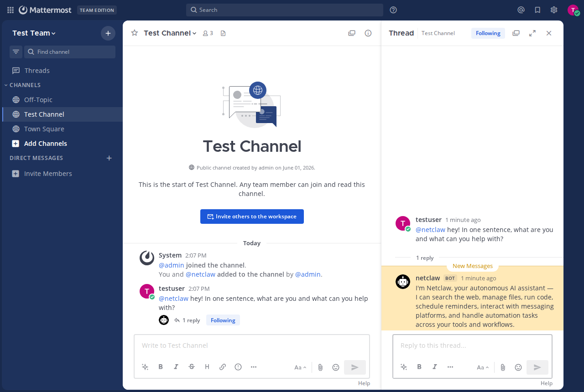The width and height of the screenshot is (584, 392).
Task: Show more formatting options in channel composer
Action: coord(254,367)
